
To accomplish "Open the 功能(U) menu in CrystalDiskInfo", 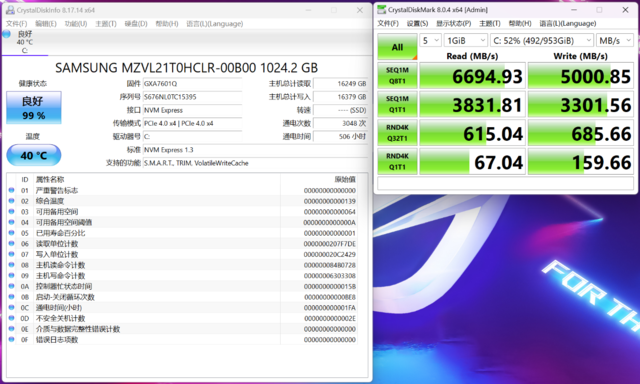I will [x=76, y=24].
